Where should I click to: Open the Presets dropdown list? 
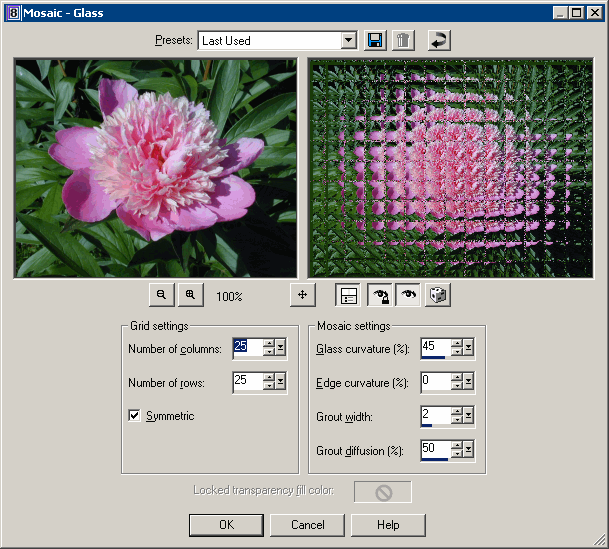[349, 40]
